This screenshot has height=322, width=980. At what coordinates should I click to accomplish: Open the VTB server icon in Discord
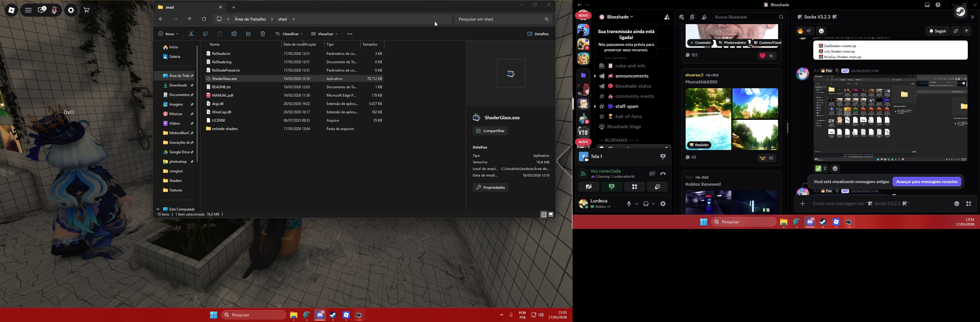coord(583,132)
